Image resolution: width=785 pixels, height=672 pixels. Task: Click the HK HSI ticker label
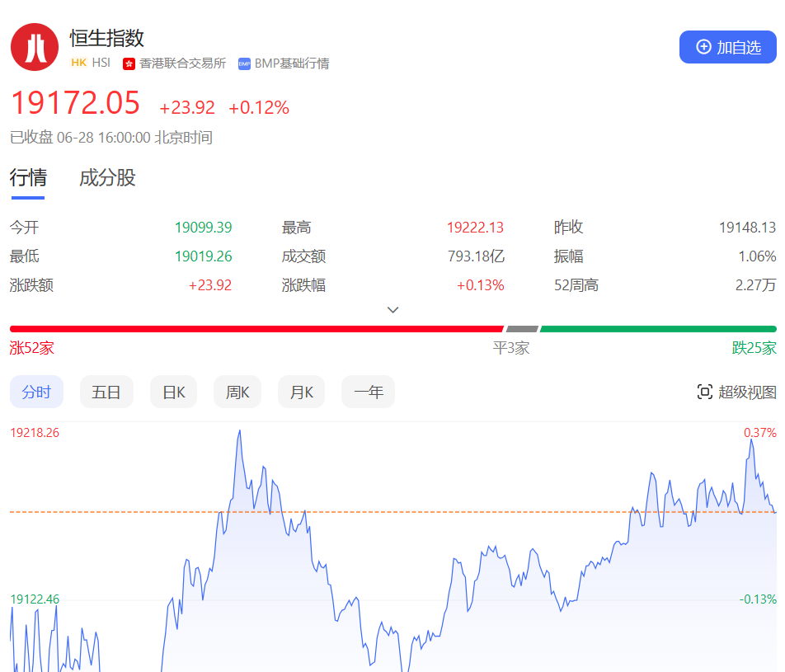point(91,63)
